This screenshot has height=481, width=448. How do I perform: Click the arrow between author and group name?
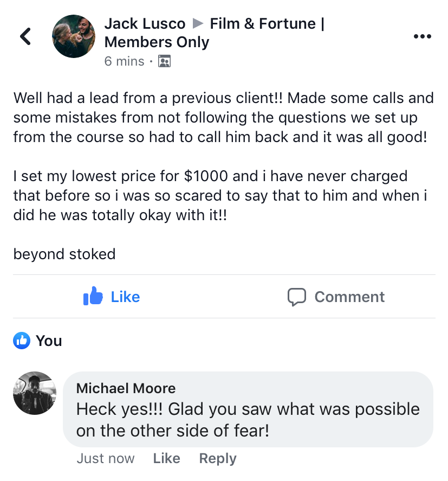(x=198, y=23)
